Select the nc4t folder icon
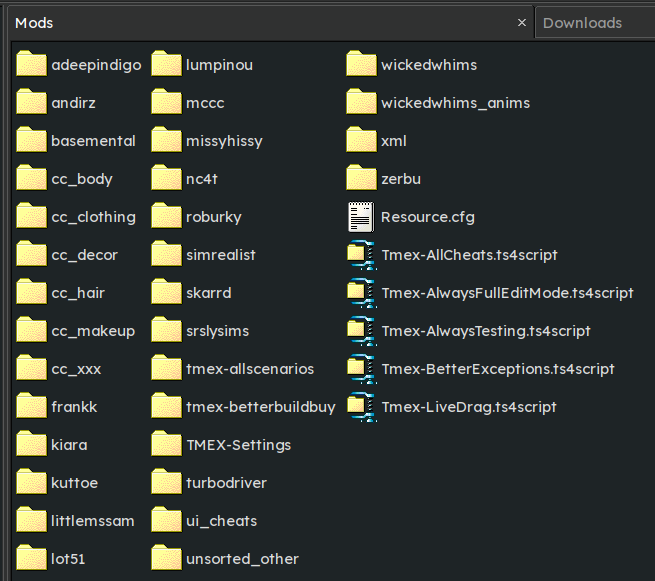 [x=166, y=178]
